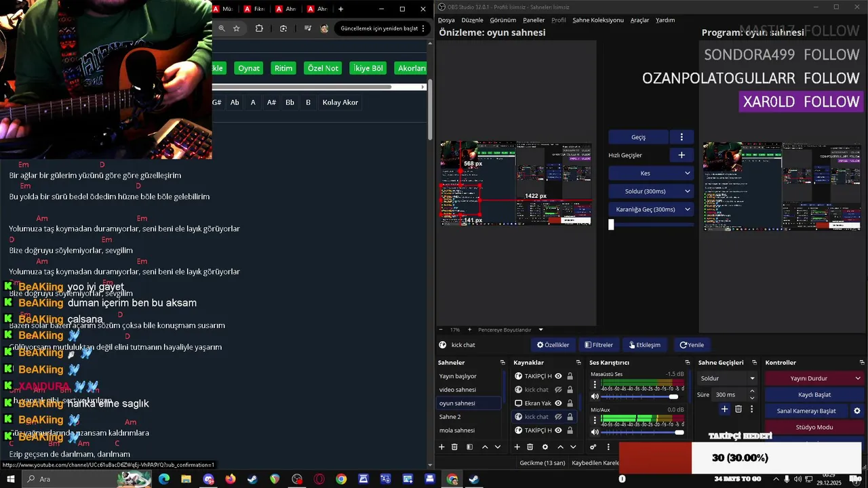Click Etkileşim button
Image resolution: width=868 pixels, height=488 pixels.
tap(645, 345)
